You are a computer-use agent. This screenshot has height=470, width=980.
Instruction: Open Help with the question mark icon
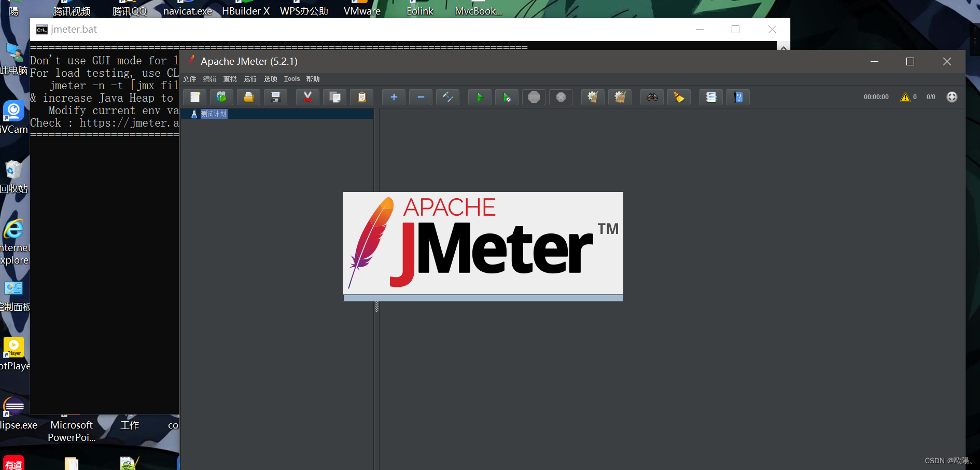point(738,97)
